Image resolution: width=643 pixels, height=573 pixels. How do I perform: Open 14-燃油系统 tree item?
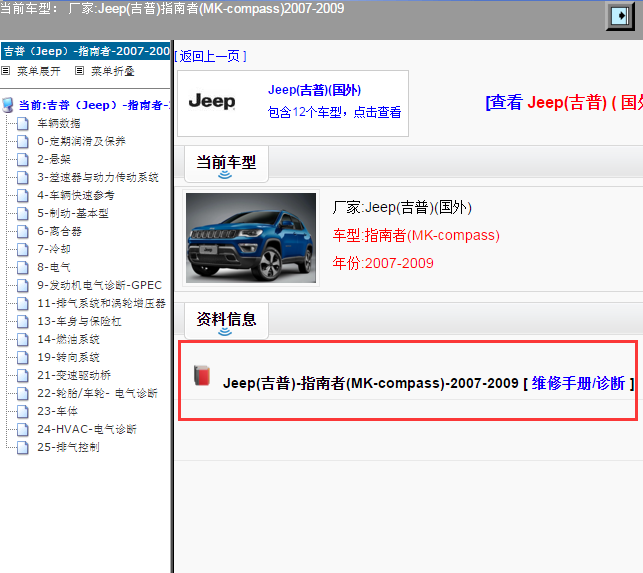(x=68, y=339)
